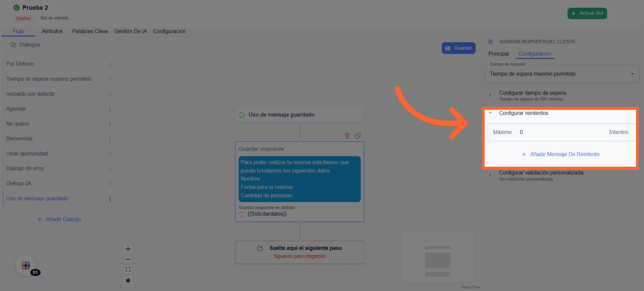Viewport: 644px width, 291px height.
Task: Switch to the Principal tab
Action: click(x=498, y=54)
